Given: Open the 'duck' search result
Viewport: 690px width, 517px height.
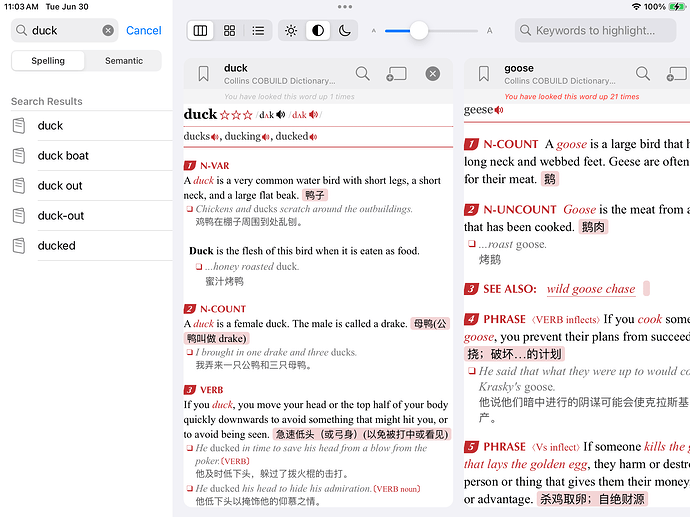Looking at the screenshot, I should click(x=92, y=126).
